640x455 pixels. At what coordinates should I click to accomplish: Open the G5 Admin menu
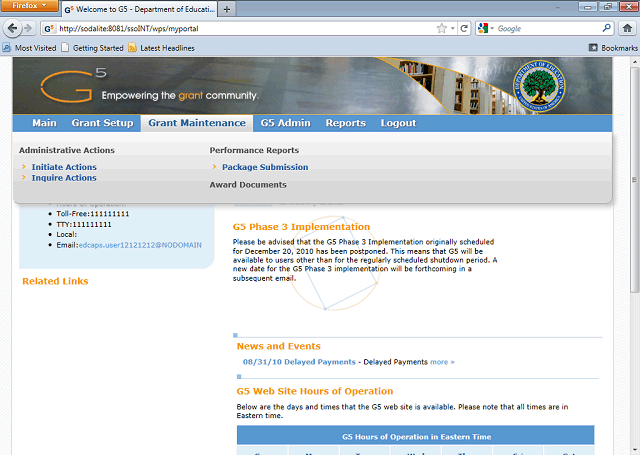tap(286, 123)
